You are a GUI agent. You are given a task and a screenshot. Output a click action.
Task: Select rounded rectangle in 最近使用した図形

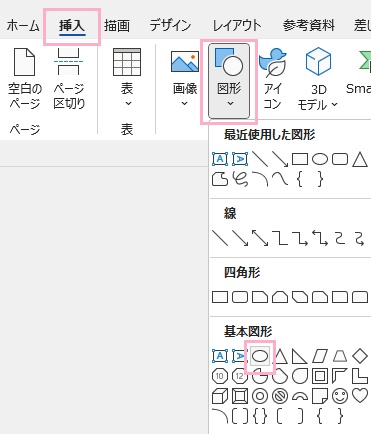point(340,159)
